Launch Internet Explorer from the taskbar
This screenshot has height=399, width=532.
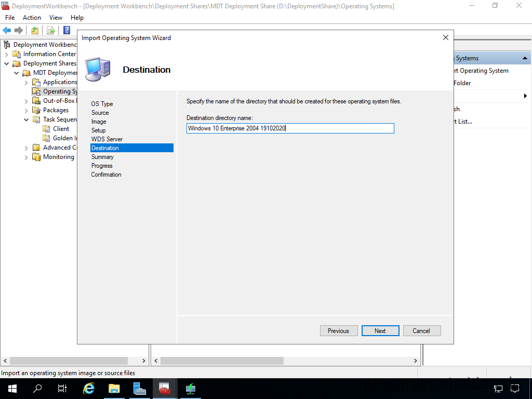tap(88, 389)
